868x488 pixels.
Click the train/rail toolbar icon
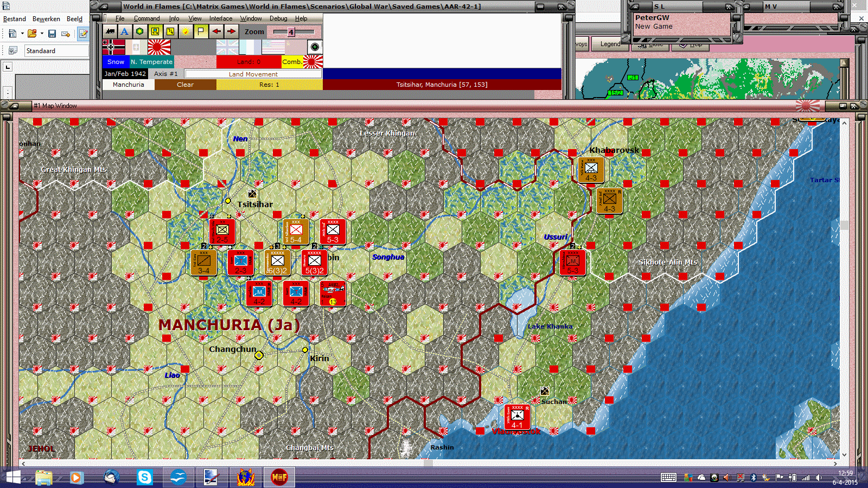(x=110, y=31)
